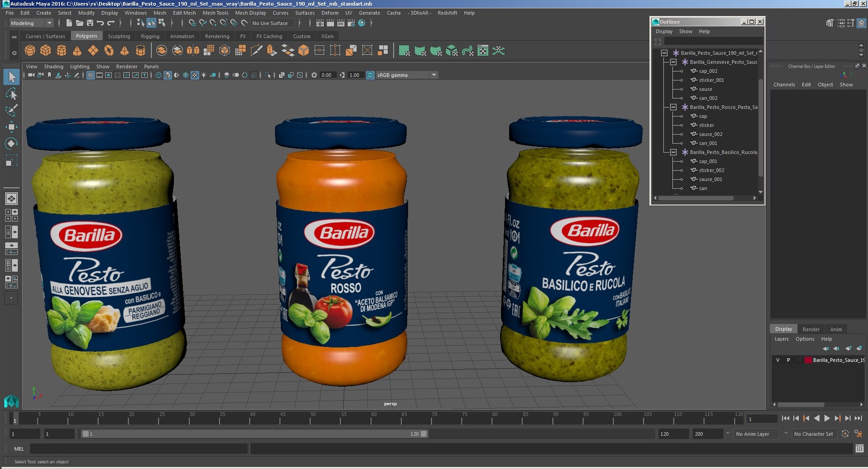Click the Channels menu in Channel Box

coord(784,85)
